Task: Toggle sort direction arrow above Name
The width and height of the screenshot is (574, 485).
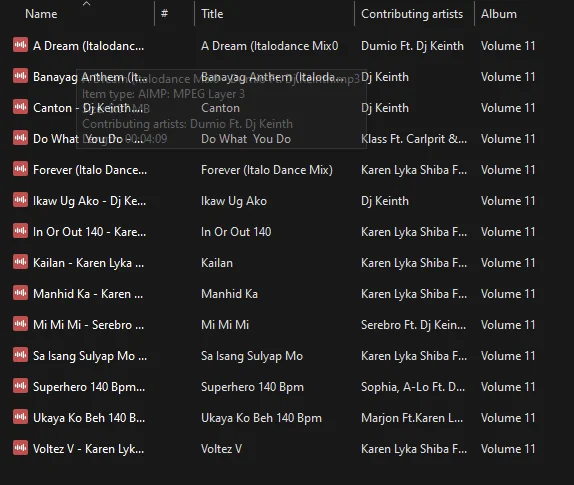Action: click(x=86, y=4)
